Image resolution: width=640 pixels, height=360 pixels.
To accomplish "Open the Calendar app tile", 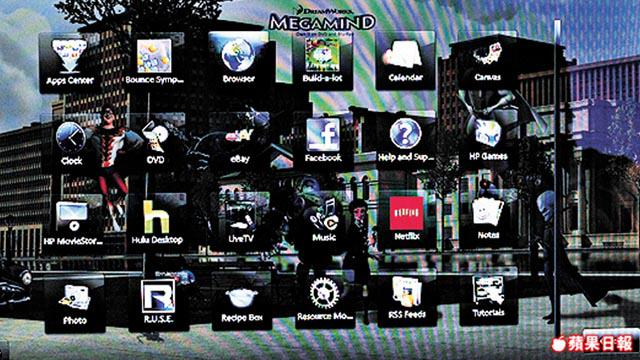I will pos(405,60).
